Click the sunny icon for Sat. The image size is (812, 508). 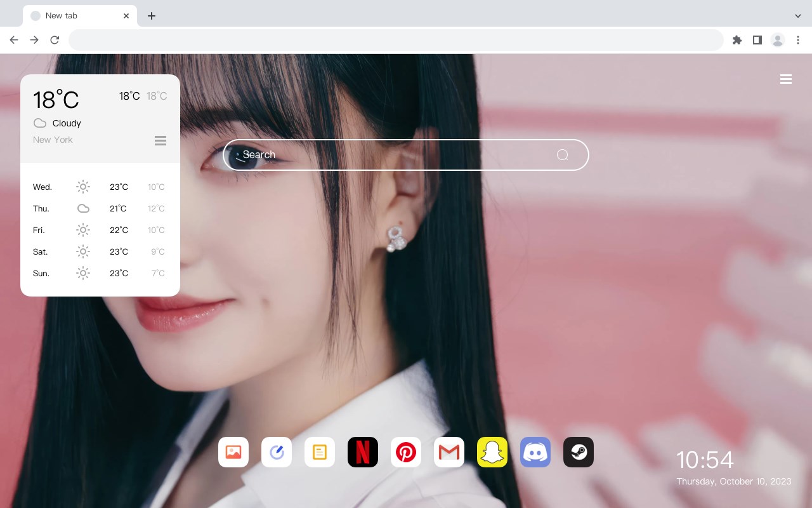(83, 251)
